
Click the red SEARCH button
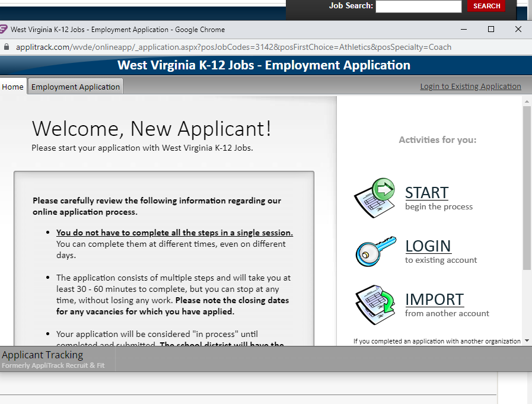coord(486,6)
